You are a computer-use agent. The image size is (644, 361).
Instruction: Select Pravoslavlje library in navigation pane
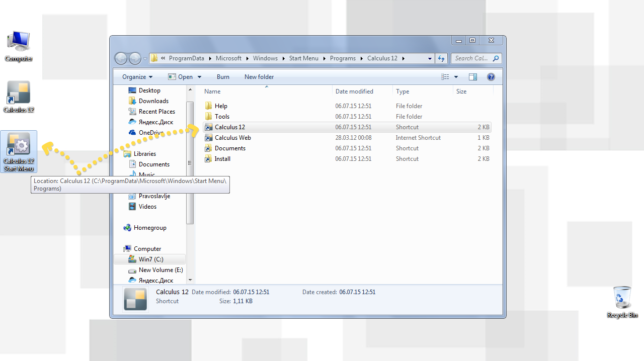coord(154,196)
